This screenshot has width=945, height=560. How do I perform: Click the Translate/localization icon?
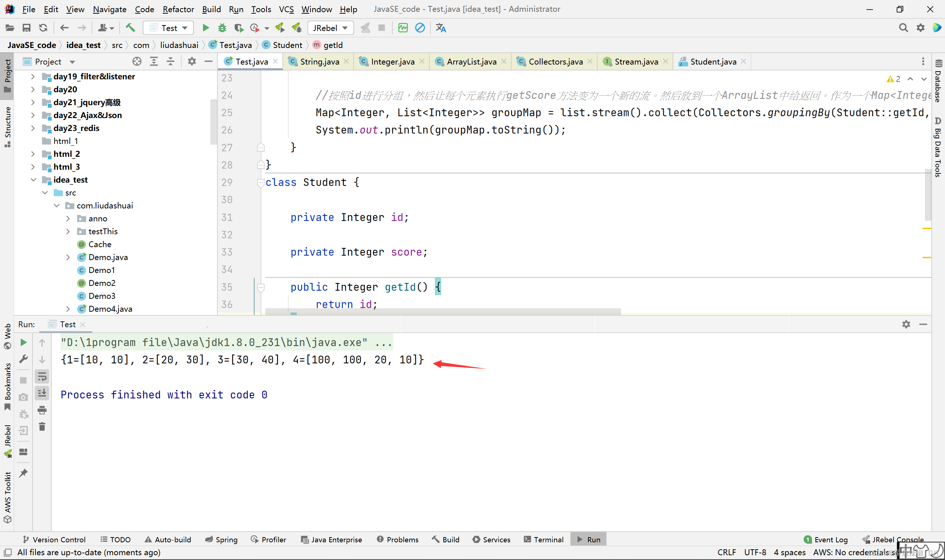click(x=441, y=27)
